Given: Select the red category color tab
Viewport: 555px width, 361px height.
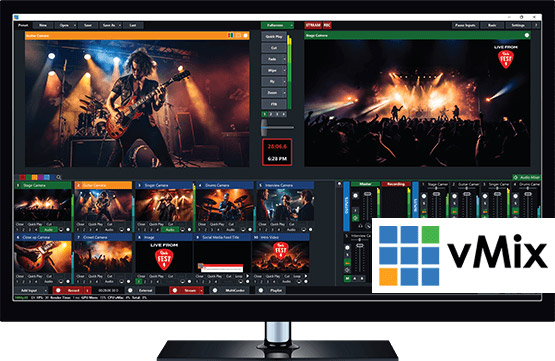Looking at the screenshot, I should point(22,177).
